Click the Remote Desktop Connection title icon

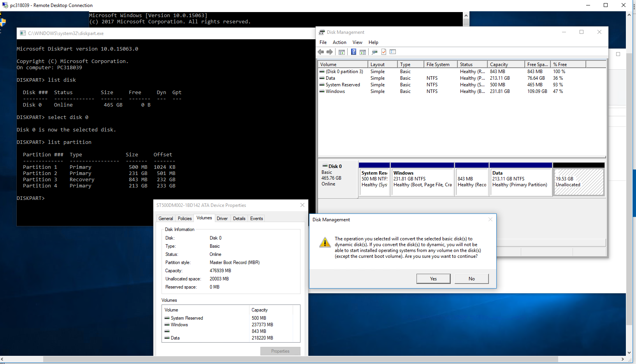pos(5,5)
